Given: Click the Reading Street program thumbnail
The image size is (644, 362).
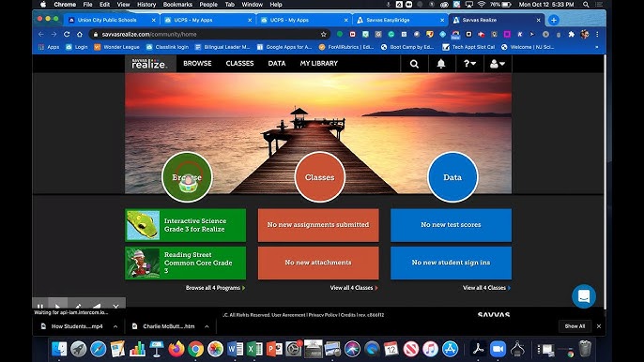Looking at the screenshot, I should click(143, 264).
